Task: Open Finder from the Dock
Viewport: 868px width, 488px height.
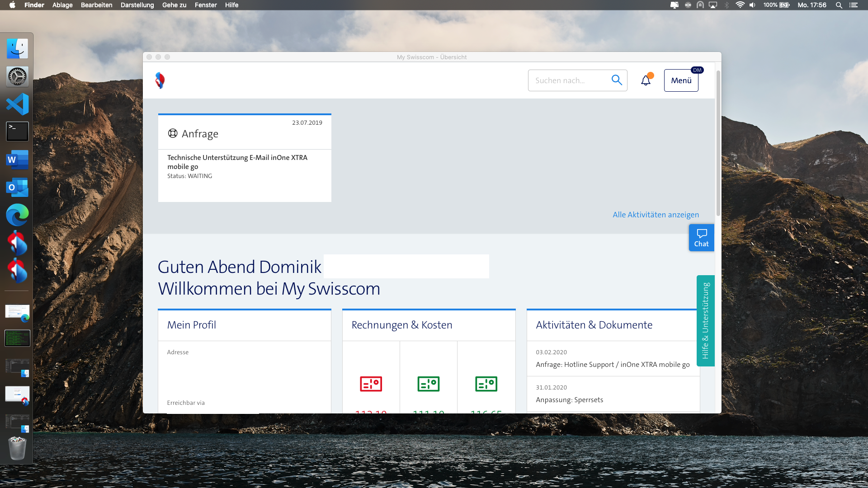Action: point(17,49)
